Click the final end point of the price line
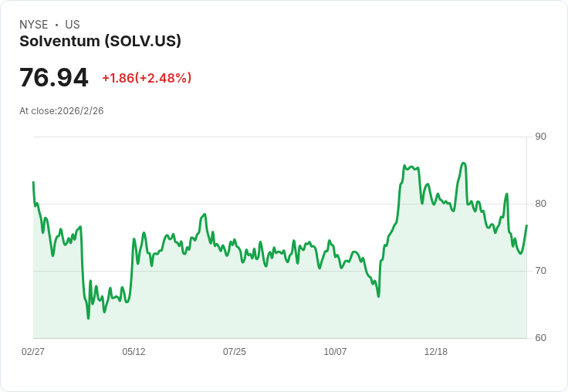Image resolution: width=568 pixels, height=392 pixels. tap(526, 225)
